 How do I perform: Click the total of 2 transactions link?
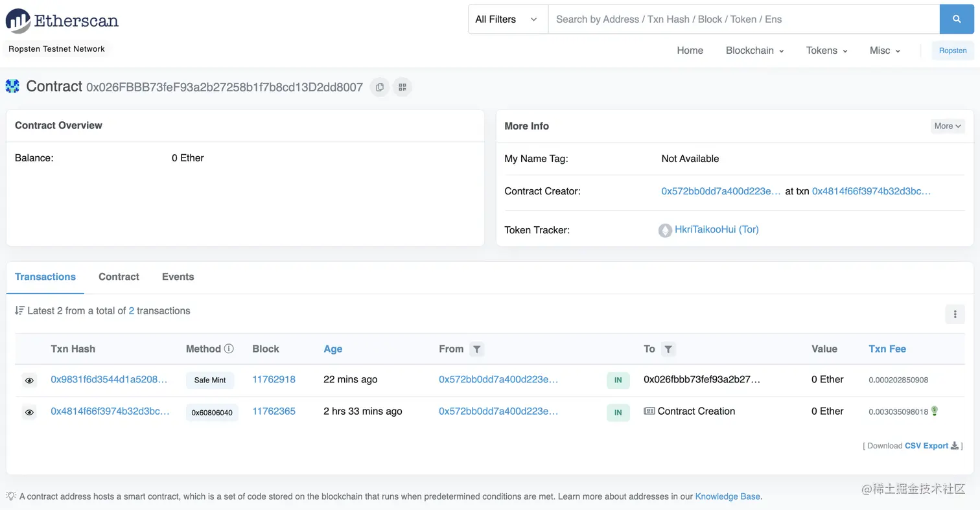[x=132, y=310]
